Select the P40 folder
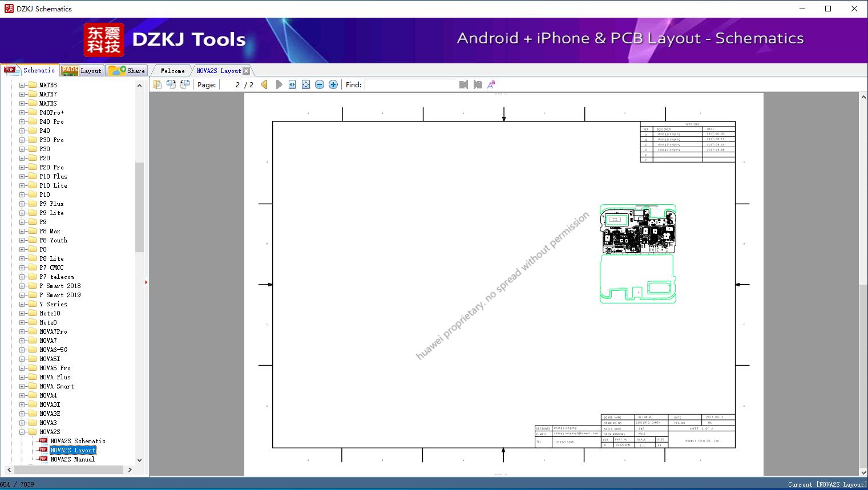 pyautogui.click(x=45, y=131)
